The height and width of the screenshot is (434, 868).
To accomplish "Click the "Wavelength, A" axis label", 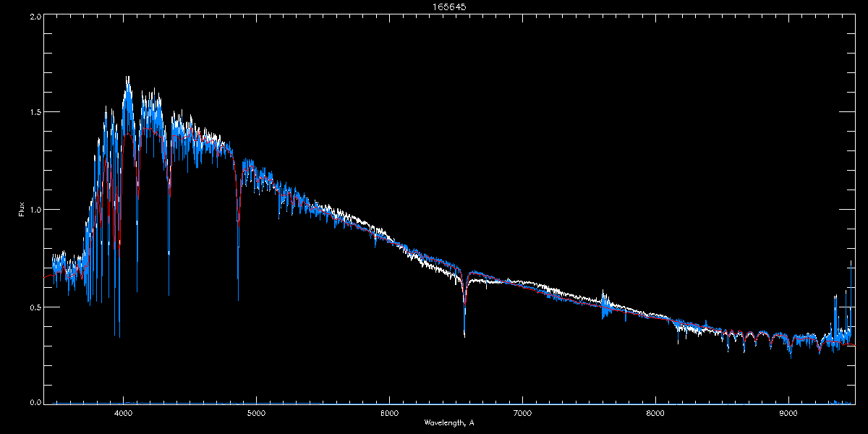I will (448, 422).
